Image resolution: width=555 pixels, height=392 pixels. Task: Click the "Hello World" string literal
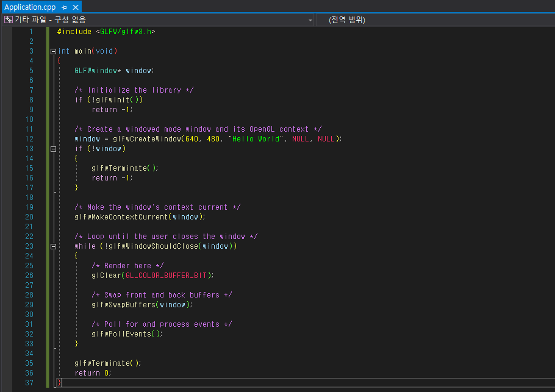click(x=256, y=139)
